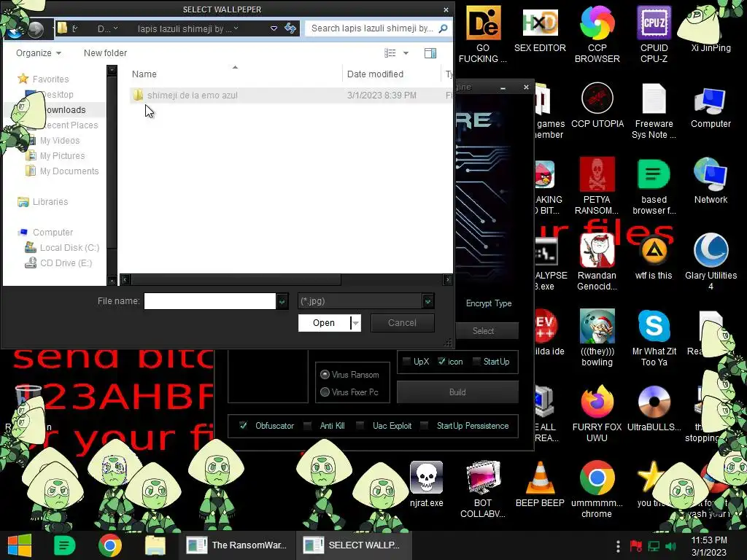Expand the 'lapis lazuli shimeji by' breadcrumb arrow

[236, 28]
